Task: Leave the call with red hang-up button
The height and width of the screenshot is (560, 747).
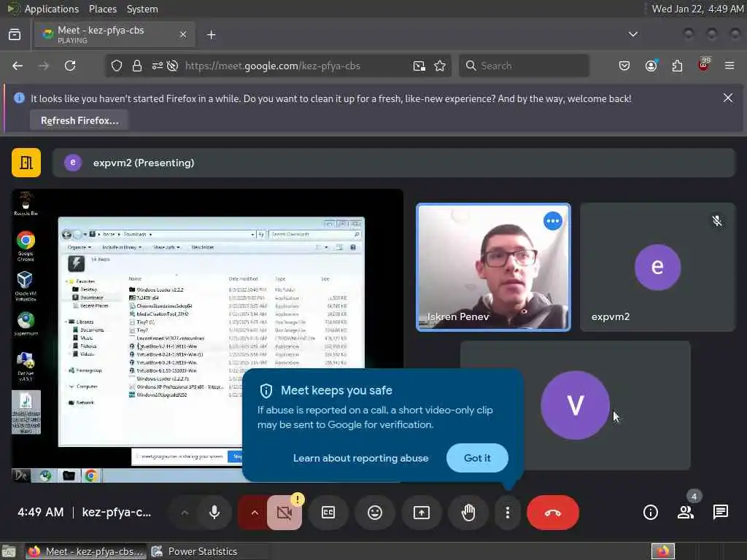Action: pyautogui.click(x=553, y=513)
